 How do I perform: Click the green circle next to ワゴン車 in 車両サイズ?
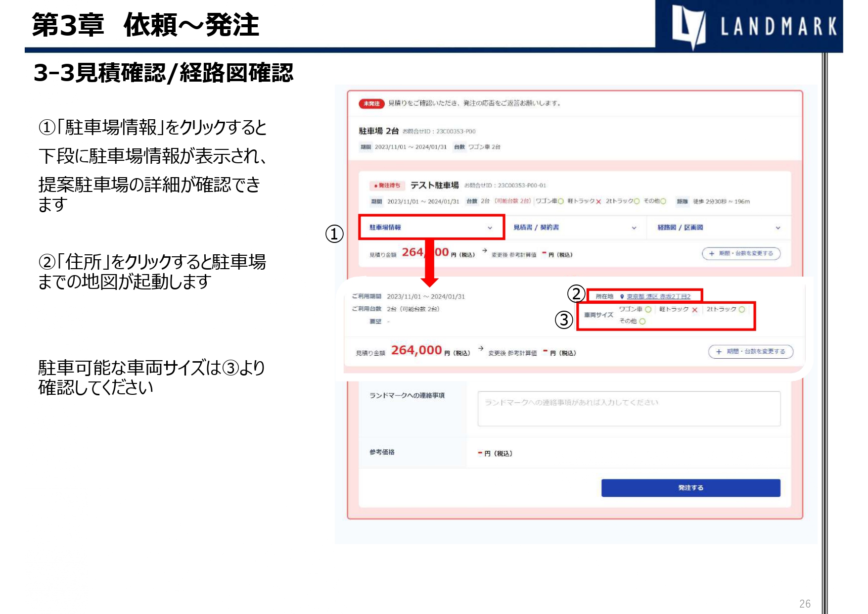tap(648, 309)
